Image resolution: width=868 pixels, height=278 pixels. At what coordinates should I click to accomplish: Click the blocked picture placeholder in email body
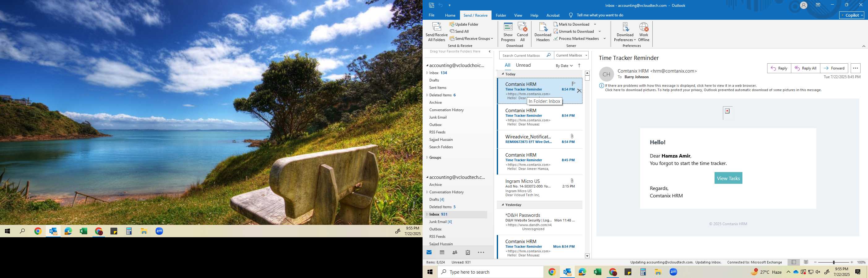[727, 111]
